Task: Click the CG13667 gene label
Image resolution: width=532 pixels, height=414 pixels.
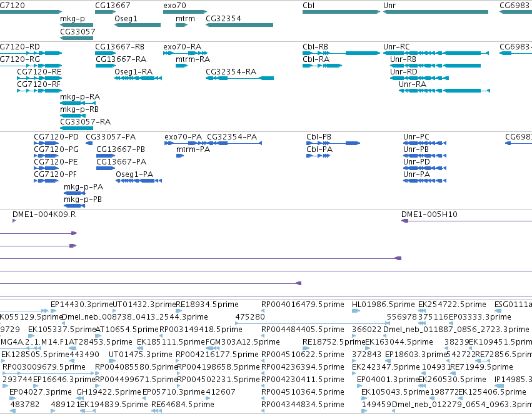Action: [113, 6]
